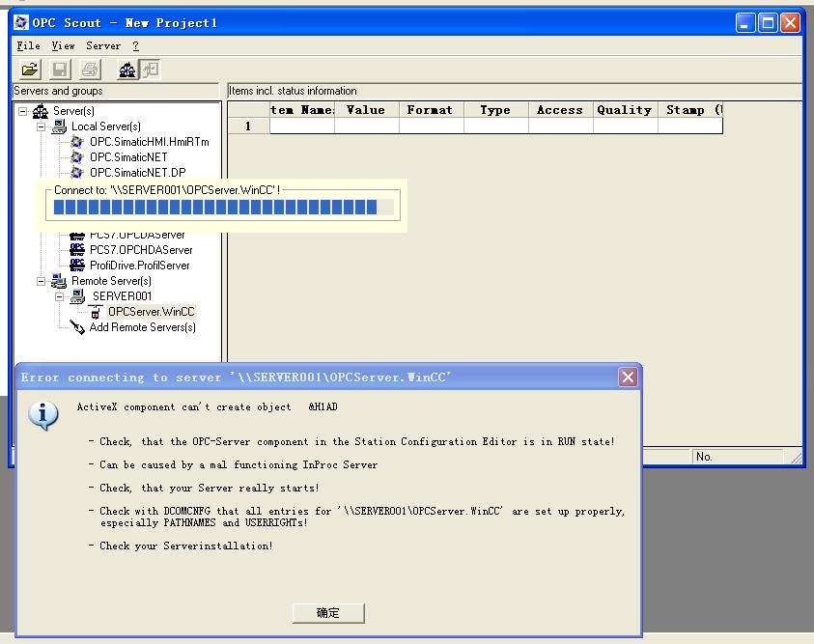Click the OPC.SimaticNET.DP gear icon
The height and width of the screenshot is (644, 814).
pos(77,172)
